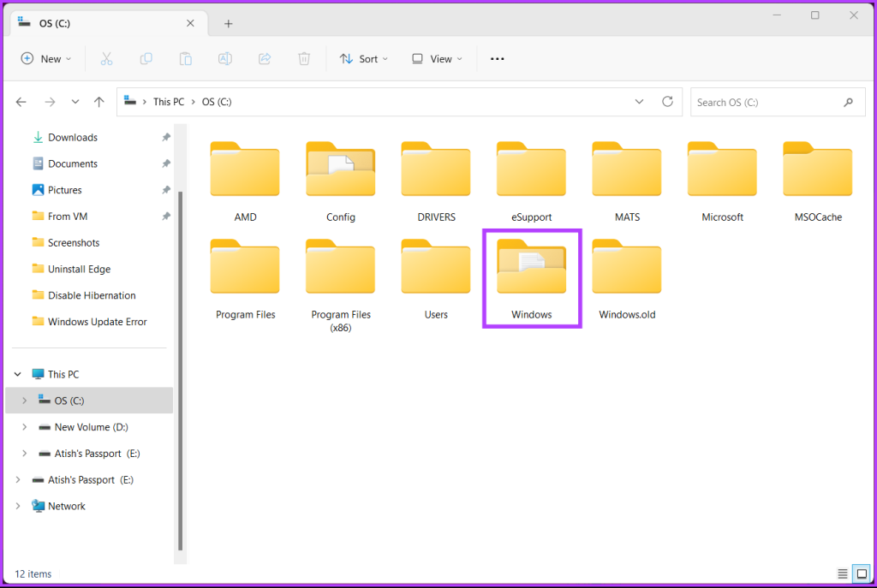Navigate up to This PC using the up arrow

pyautogui.click(x=98, y=101)
